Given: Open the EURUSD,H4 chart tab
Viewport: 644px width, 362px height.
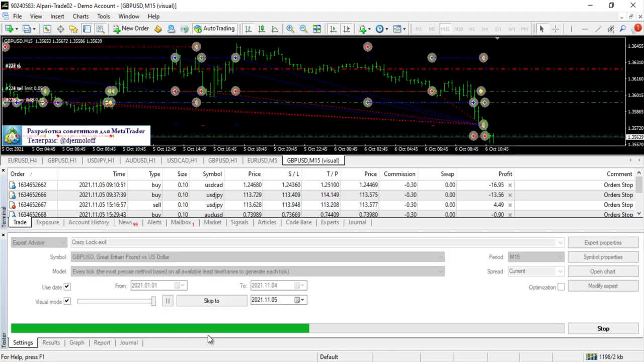Looking at the screenshot, I should pos(22,160).
